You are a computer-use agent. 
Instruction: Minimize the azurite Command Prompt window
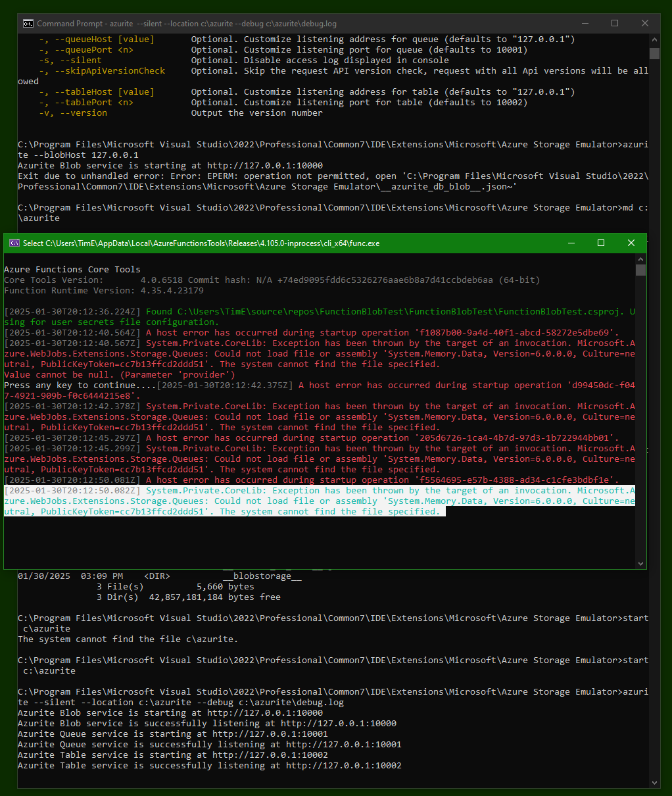pos(585,24)
